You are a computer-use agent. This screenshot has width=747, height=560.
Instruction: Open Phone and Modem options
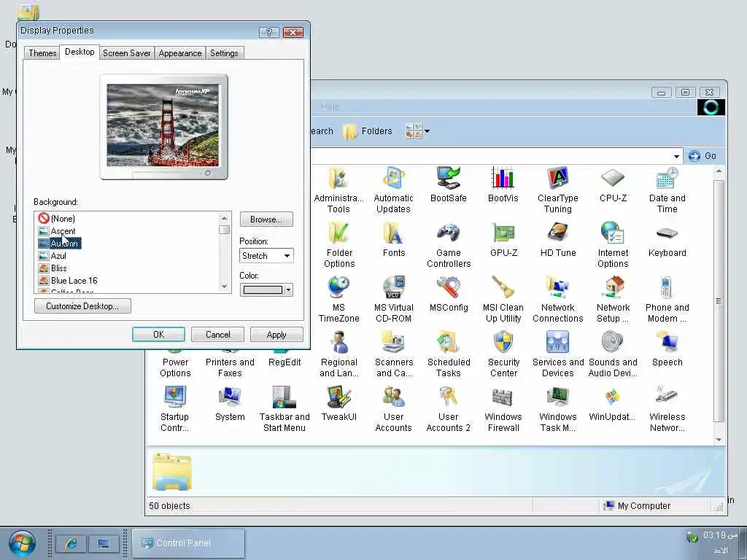[667, 300]
